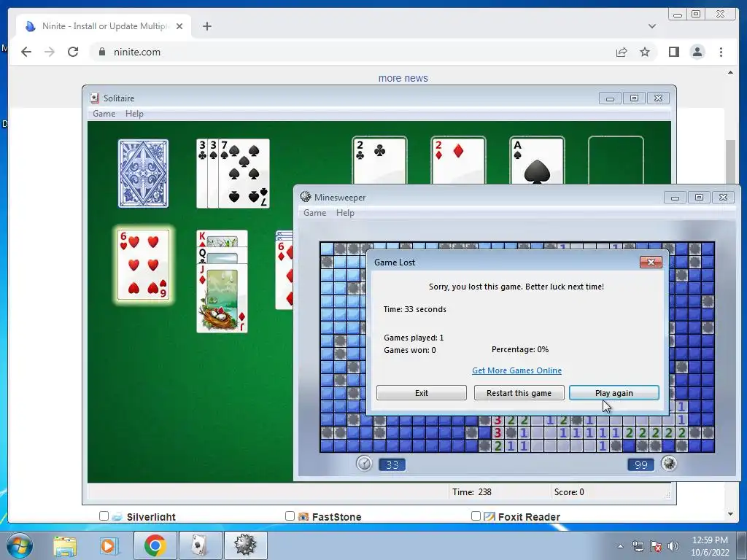Reload the ninite.com page
Viewport: 747px width, 560px height.
[73, 52]
